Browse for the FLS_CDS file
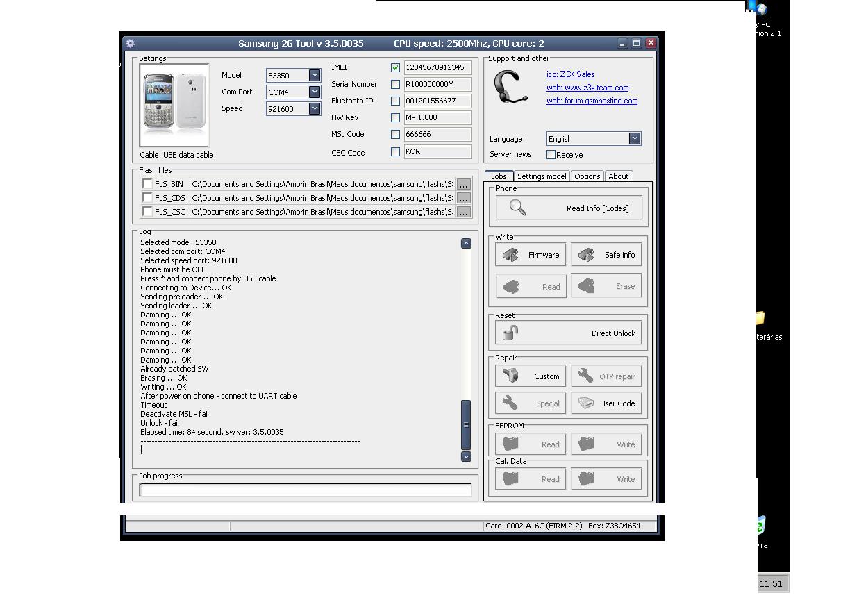 (463, 198)
